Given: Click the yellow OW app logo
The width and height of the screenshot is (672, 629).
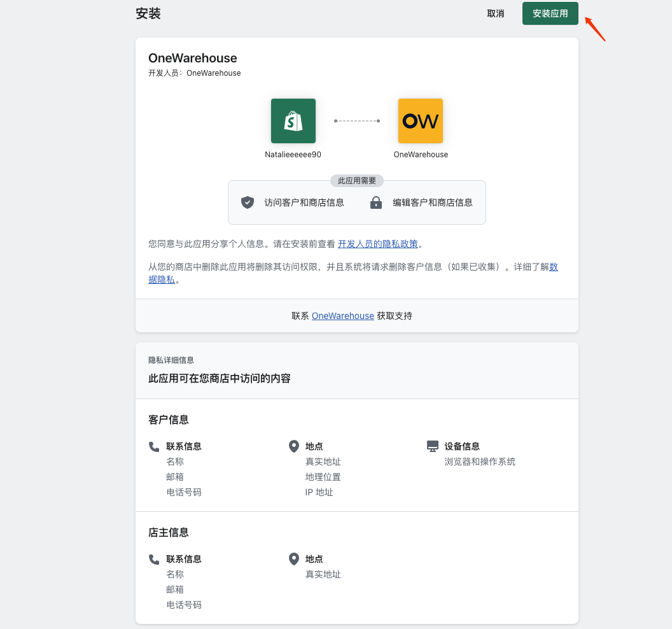Looking at the screenshot, I should [421, 121].
